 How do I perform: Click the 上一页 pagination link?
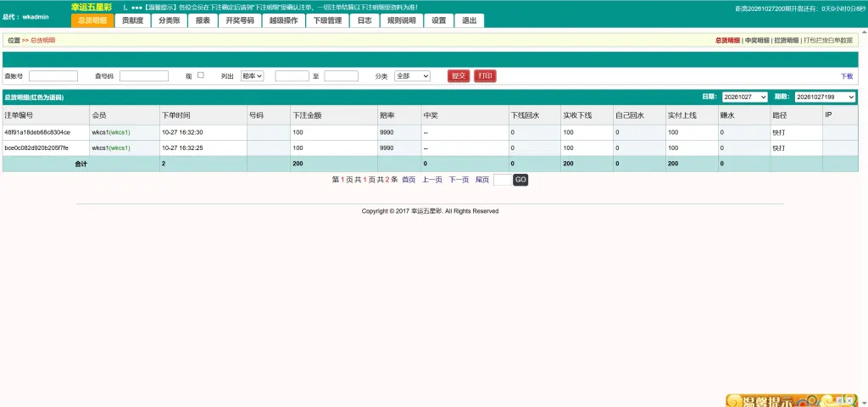click(x=432, y=180)
